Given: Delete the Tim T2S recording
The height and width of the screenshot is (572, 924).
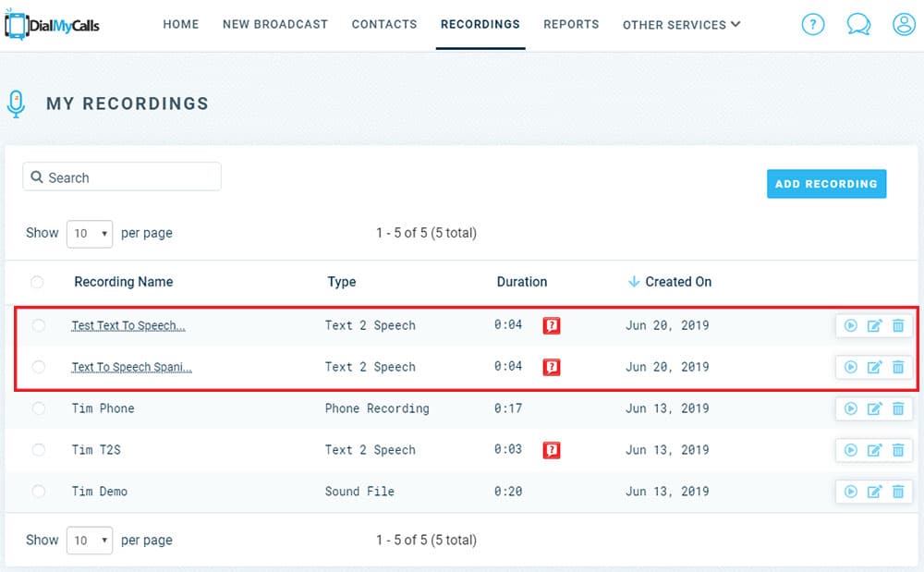Looking at the screenshot, I should [897, 450].
